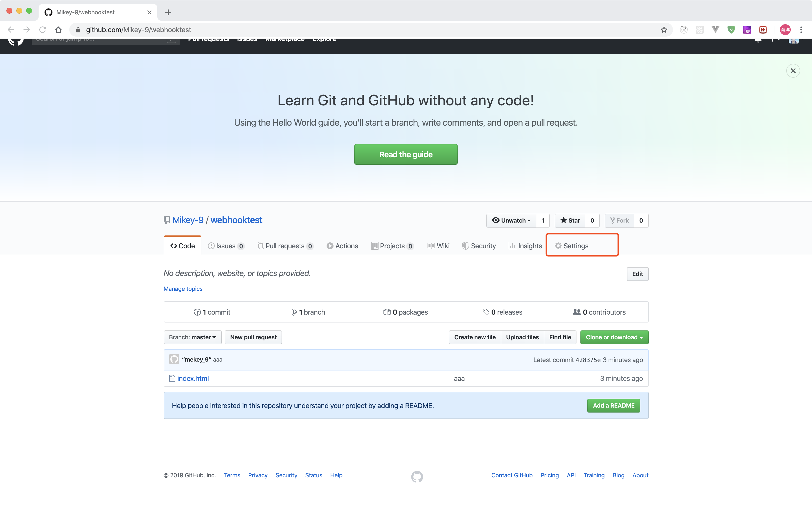This screenshot has height=508, width=812.
Task: Open 0 releases
Action: click(502, 312)
